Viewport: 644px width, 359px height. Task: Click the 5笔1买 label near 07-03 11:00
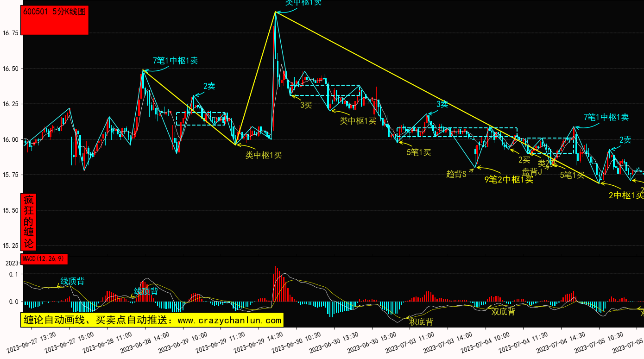coord(419,152)
